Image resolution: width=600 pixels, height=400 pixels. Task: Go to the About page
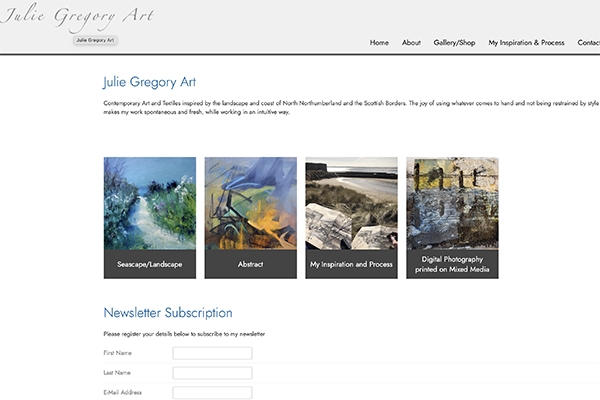coord(411,42)
